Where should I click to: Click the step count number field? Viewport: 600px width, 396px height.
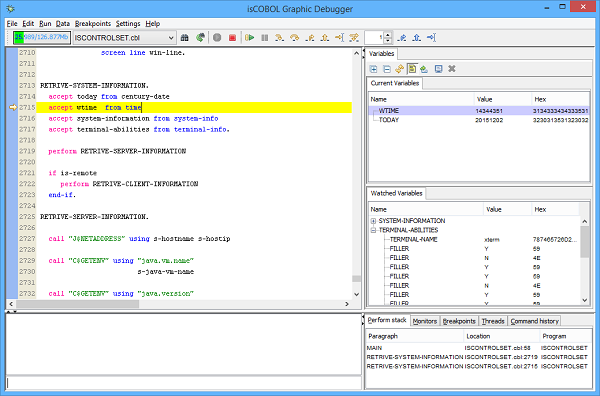(x=374, y=37)
